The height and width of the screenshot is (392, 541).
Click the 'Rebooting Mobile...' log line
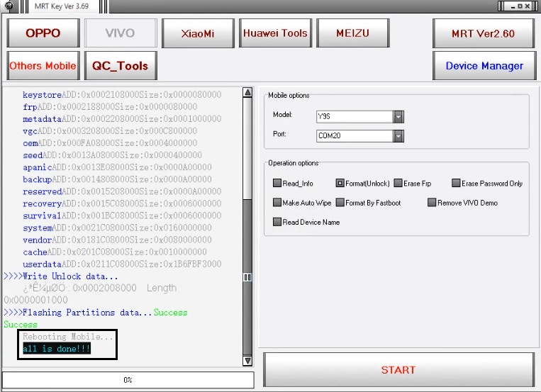click(x=67, y=337)
